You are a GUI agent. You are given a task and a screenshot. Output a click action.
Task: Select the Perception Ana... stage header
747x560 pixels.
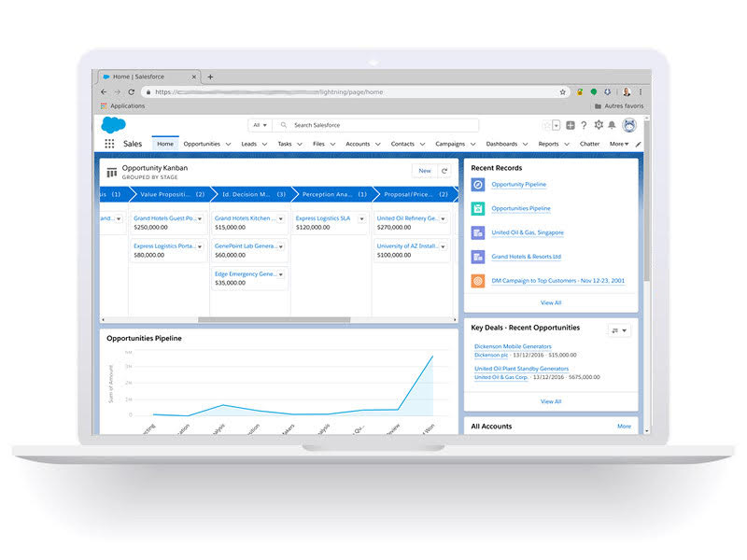[333, 194]
